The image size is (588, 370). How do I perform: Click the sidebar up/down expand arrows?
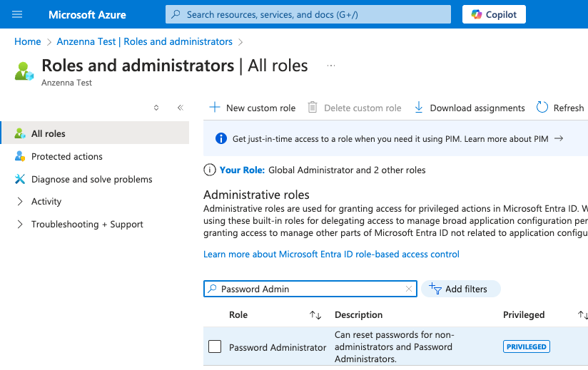(156, 108)
